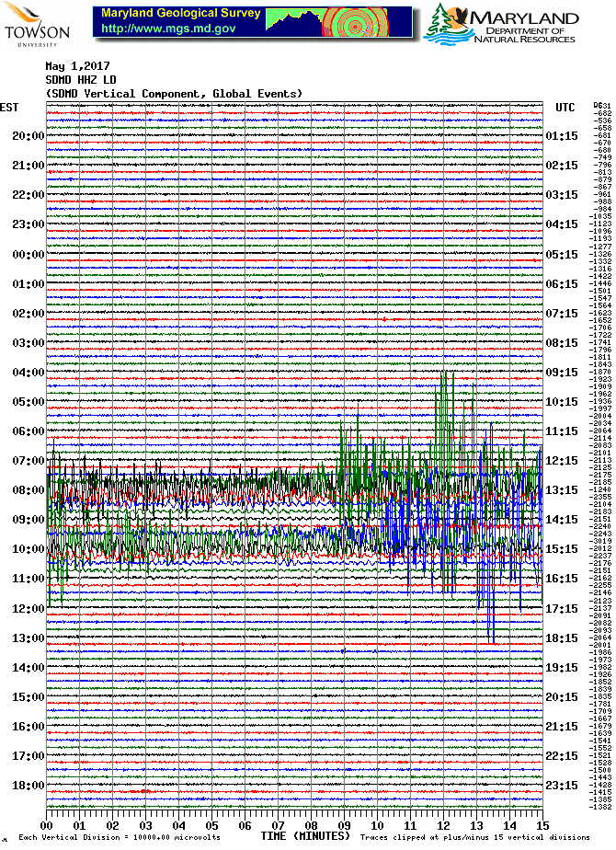Click the UTC column header
This screenshot has height=850, width=616.
point(565,108)
